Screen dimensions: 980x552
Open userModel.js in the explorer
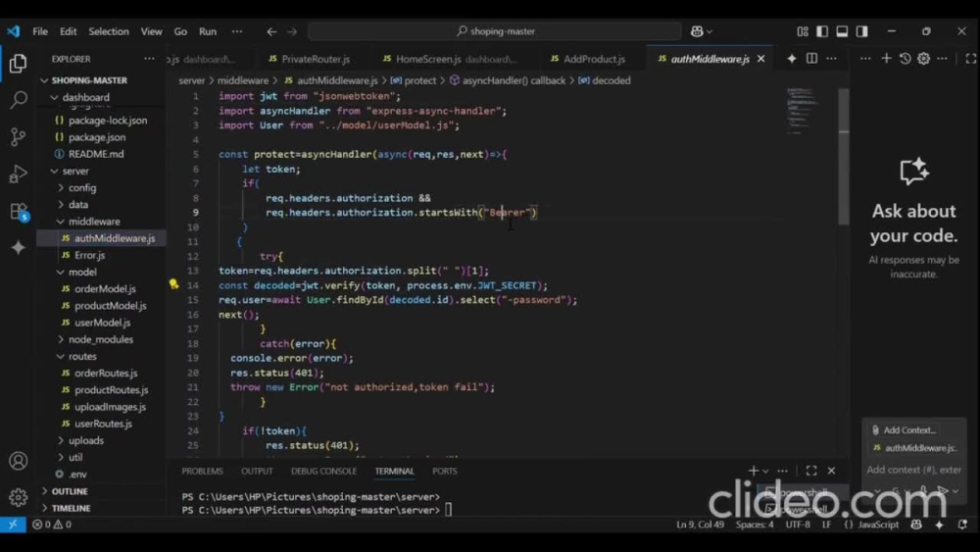click(101, 323)
